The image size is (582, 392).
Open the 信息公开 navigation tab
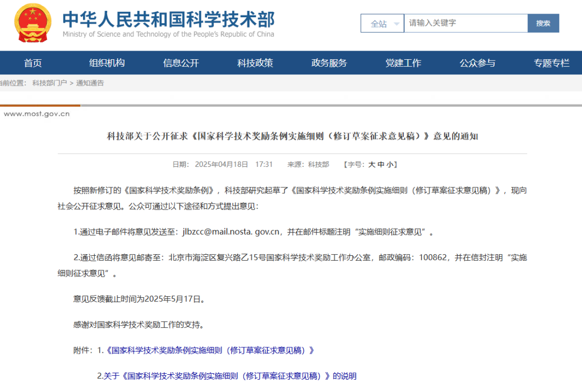click(181, 62)
